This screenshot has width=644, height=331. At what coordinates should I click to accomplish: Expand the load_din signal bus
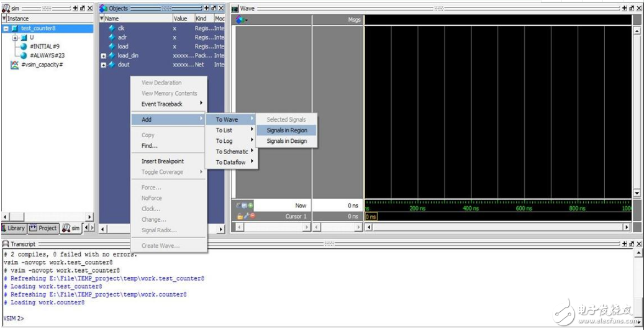(x=104, y=56)
